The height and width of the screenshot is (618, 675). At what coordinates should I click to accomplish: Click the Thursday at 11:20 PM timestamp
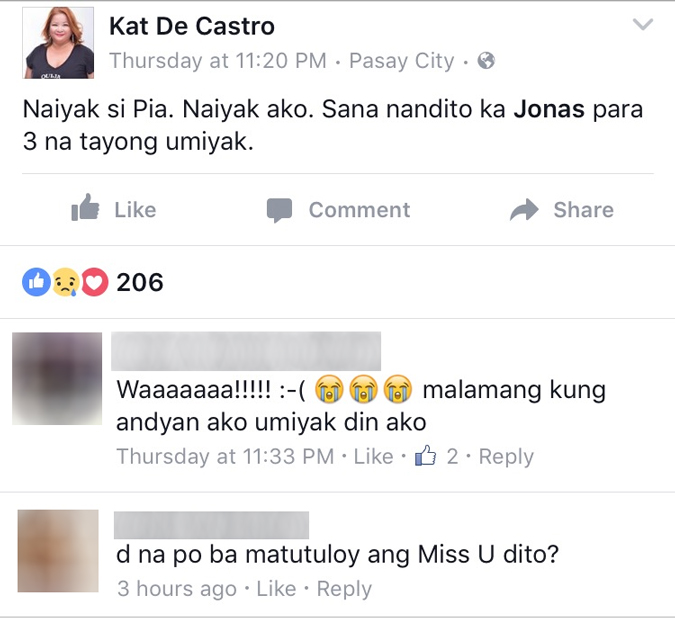(218, 61)
